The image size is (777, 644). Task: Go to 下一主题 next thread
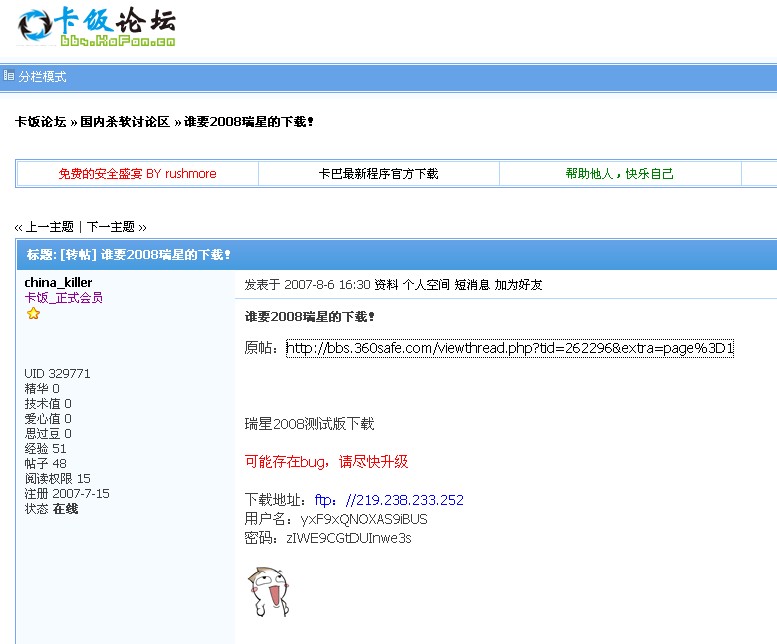pyautogui.click(x=111, y=227)
